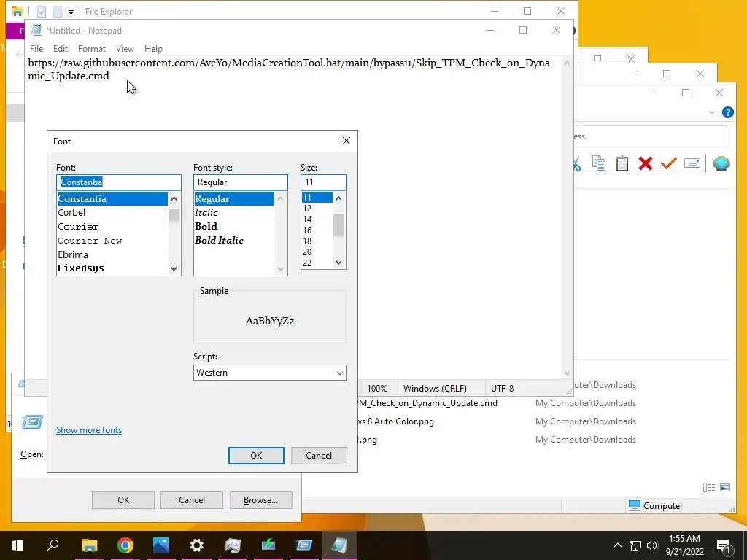This screenshot has height=560, width=747.
Task: Click the Run dialog icon on taskbar
Action: 303,545
